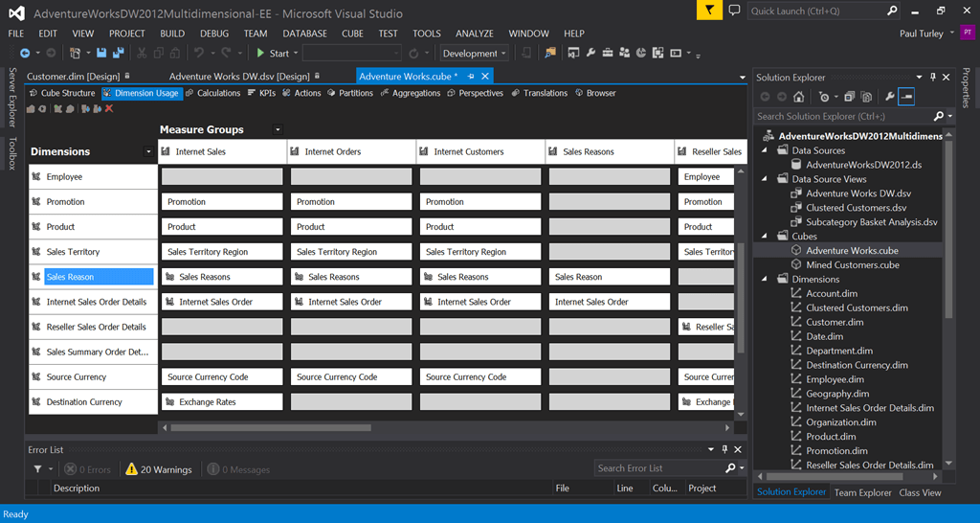Open the Properties side tab
This screenshot has width=980, height=523.
[x=967, y=87]
